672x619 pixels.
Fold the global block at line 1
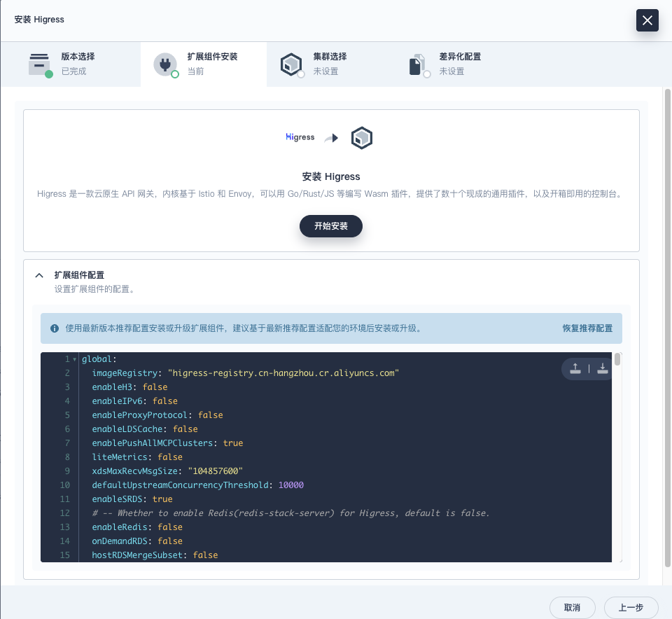tap(75, 359)
